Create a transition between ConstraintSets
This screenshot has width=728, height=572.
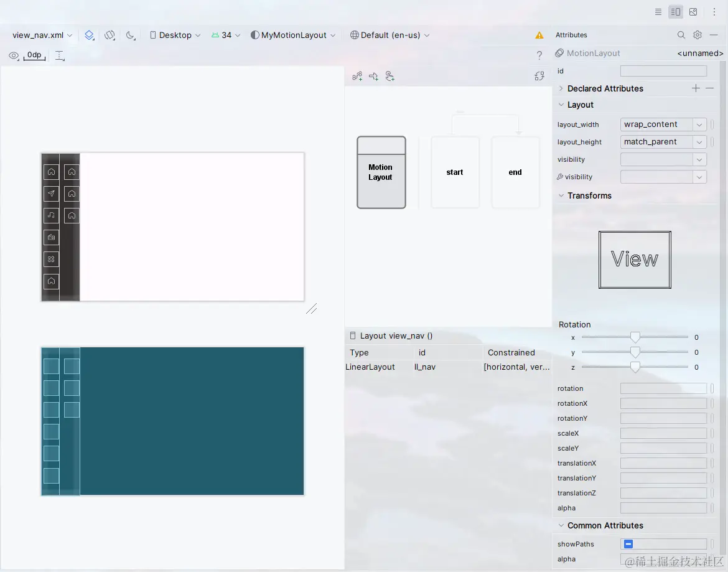[x=374, y=76]
